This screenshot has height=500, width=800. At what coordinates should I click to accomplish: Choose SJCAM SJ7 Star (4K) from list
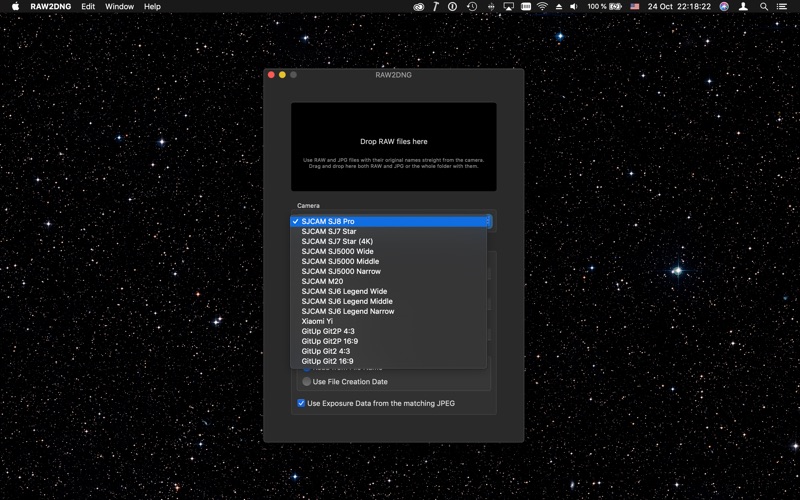(x=389, y=241)
